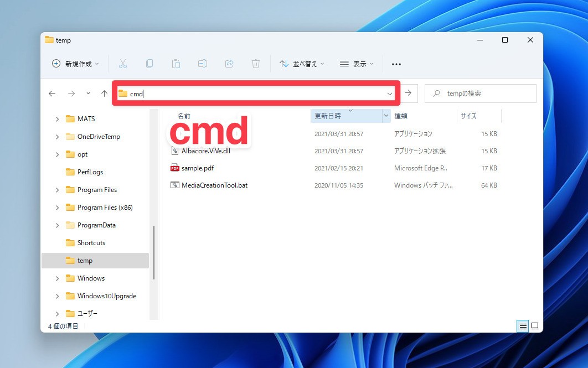
Task: Open the 更新日時 column filter dropdown
Action: [386, 116]
